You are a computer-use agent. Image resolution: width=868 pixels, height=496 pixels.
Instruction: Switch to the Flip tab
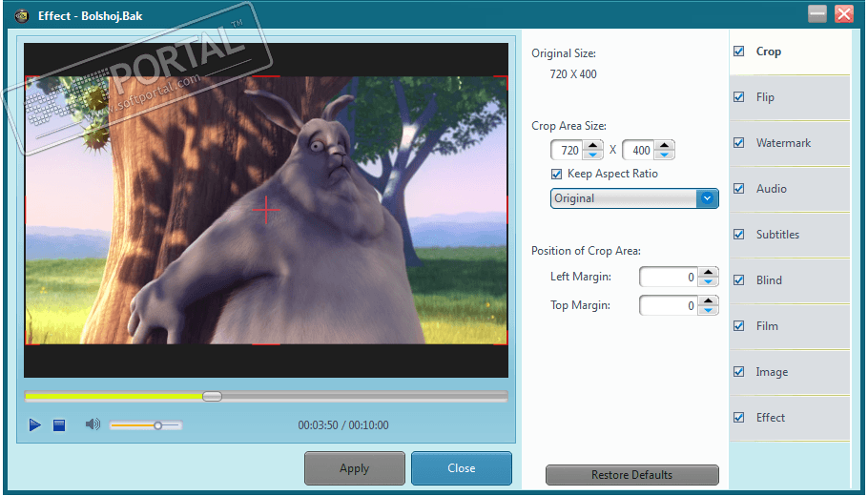click(x=790, y=98)
